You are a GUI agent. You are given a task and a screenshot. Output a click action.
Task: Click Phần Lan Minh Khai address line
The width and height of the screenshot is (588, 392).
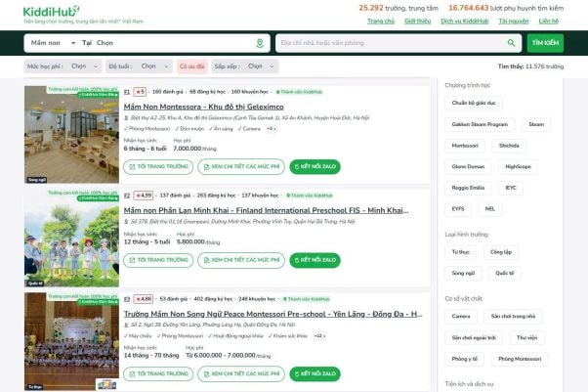(239, 222)
